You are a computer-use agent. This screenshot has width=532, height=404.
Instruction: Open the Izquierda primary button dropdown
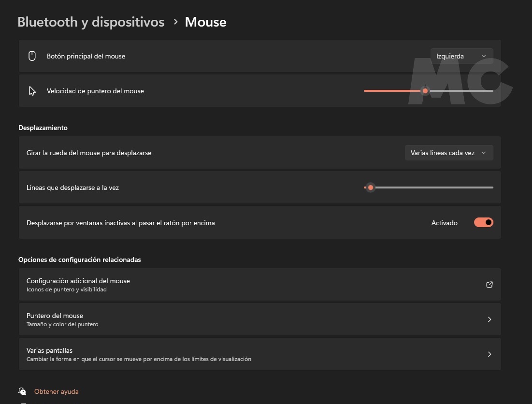click(x=461, y=56)
